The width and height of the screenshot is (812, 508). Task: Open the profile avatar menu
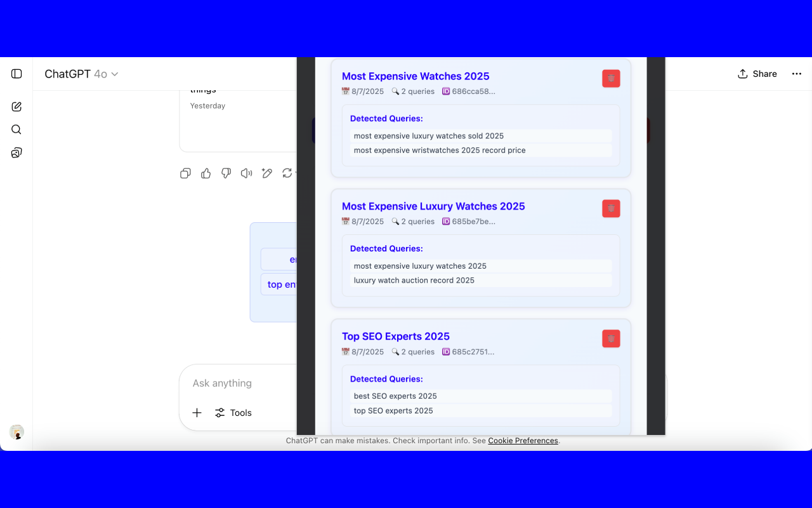pyautogui.click(x=16, y=432)
